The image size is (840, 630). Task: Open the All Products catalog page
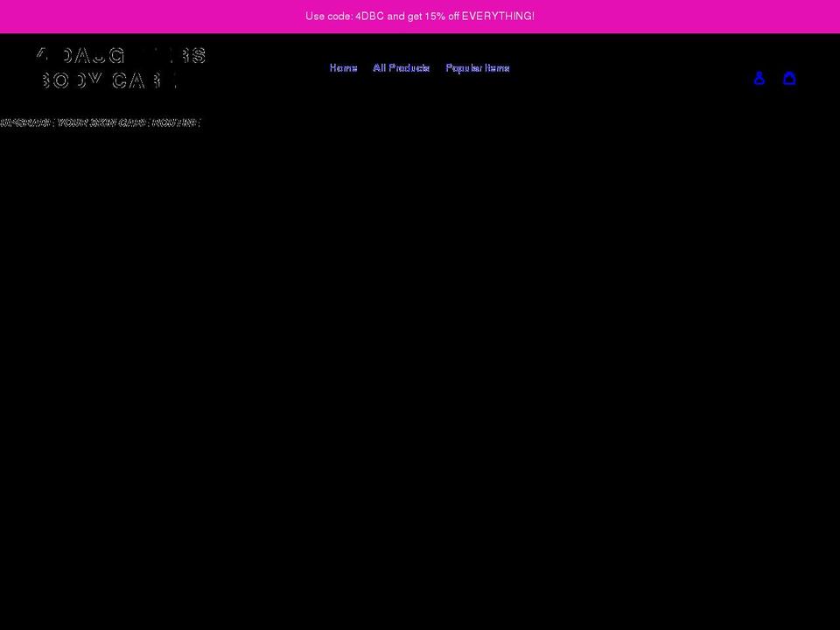402,67
